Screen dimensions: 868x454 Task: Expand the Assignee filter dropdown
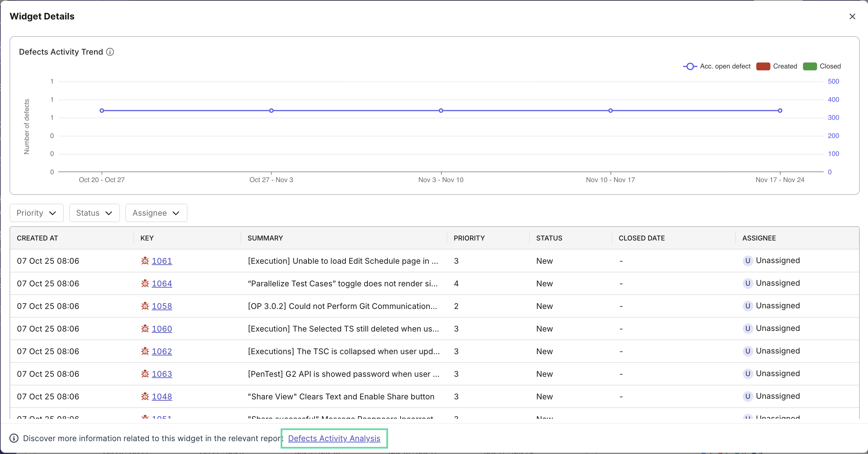click(156, 213)
